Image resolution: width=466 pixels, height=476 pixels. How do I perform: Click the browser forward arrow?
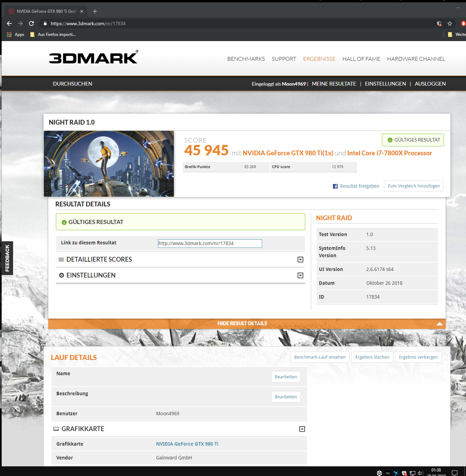coord(20,23)
